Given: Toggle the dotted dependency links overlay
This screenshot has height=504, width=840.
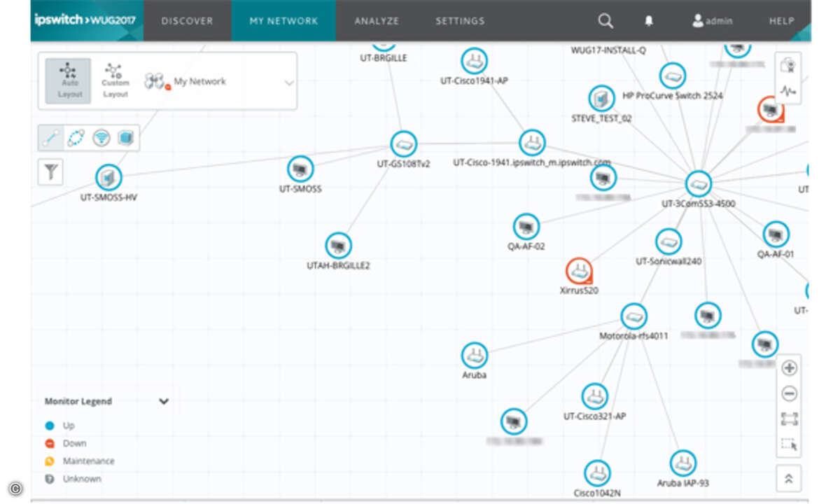Looking at the screenshot, I should pyautogui.click(x=76, y=139).
